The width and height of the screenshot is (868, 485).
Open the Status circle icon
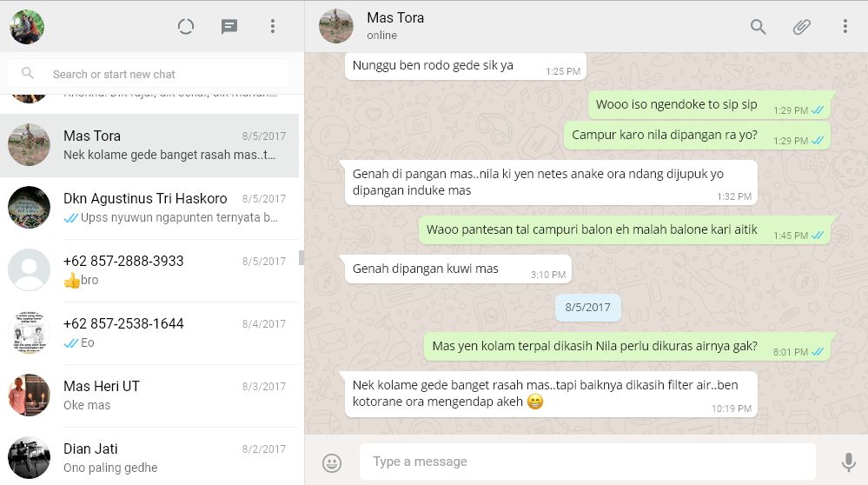click(x=185, y=26)
